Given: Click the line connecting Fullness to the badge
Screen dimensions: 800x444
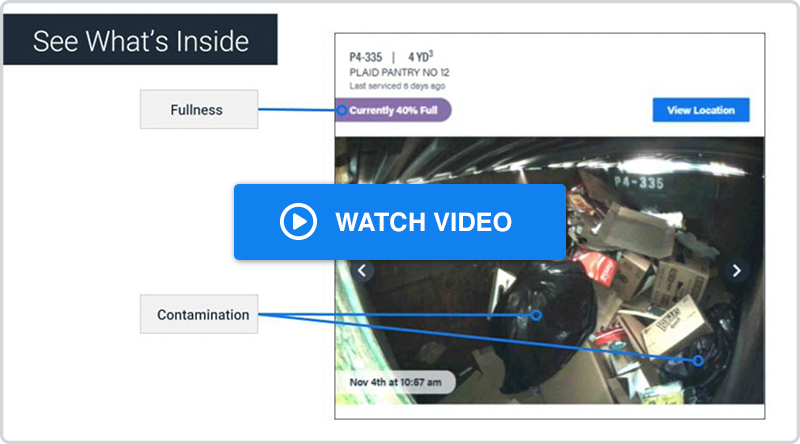Looking at the screenshot, I should [297, 109].
